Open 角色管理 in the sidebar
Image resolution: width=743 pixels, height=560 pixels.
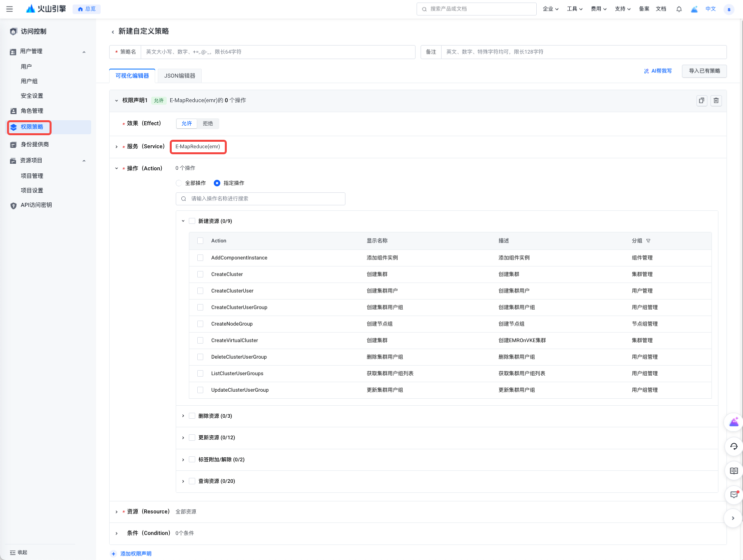32,111
